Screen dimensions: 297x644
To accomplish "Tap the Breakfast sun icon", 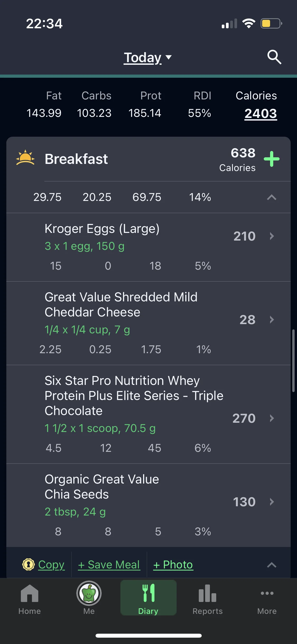I will pyautogui.click(x=25, y=158).
